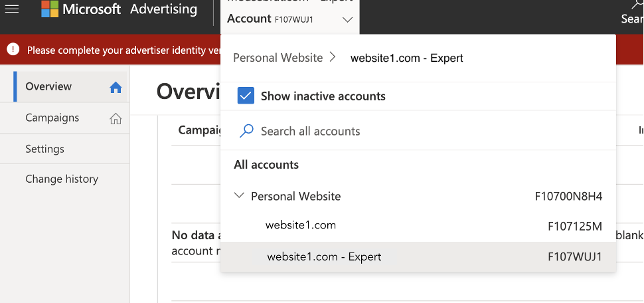Screen dimensions: 644x303
Task: Click the account number F107WUJ1 in list
Action: [x=575, y=257]
